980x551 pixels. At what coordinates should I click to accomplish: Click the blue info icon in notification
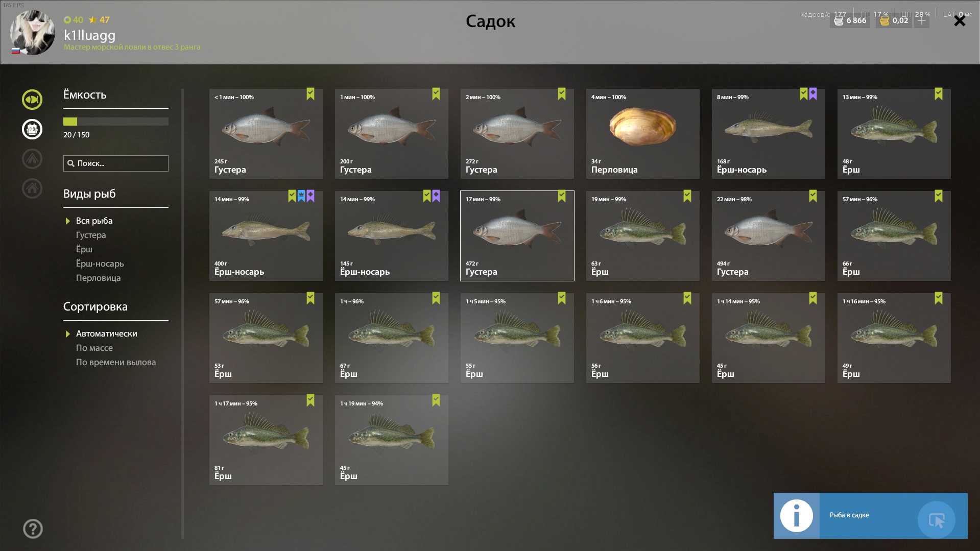796,516
